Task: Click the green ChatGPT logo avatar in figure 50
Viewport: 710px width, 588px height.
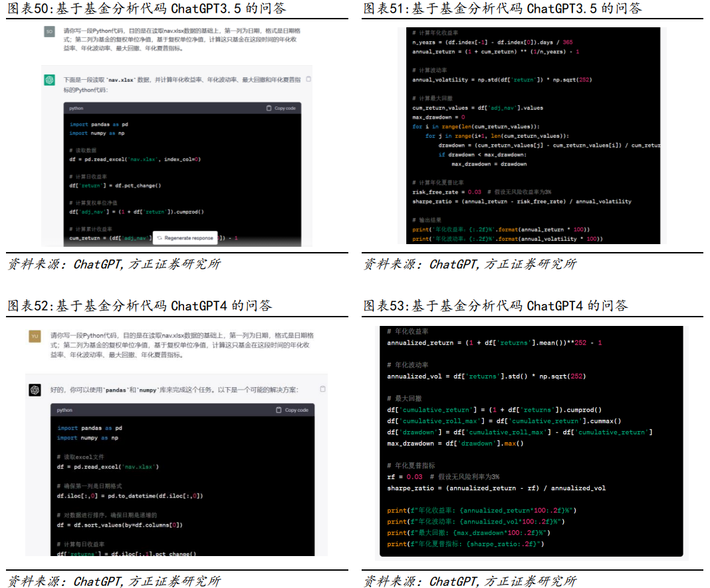Action: pyautogui.click(x=49, y=80)
